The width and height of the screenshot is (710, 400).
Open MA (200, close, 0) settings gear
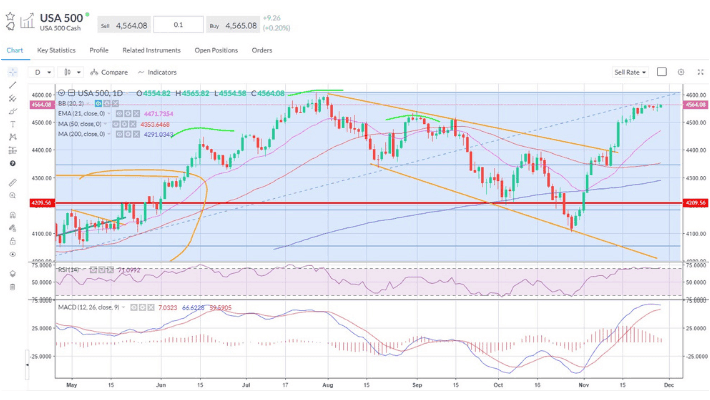point(128,134)
